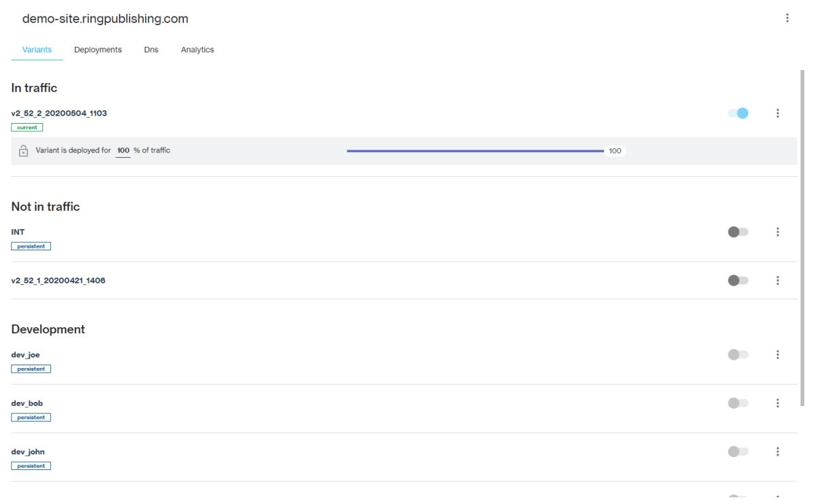This screenshot has width=817, height=504.
Task: Click the page vertical scrollbar
Action: click(x=803, y=237)
